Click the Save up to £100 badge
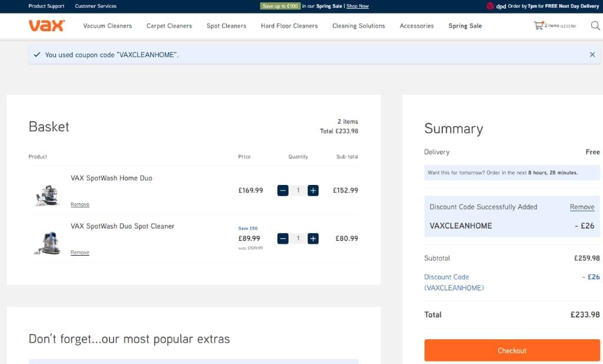Image resolution: width=603 pixels, height=364 pixels. coord(280,6)
